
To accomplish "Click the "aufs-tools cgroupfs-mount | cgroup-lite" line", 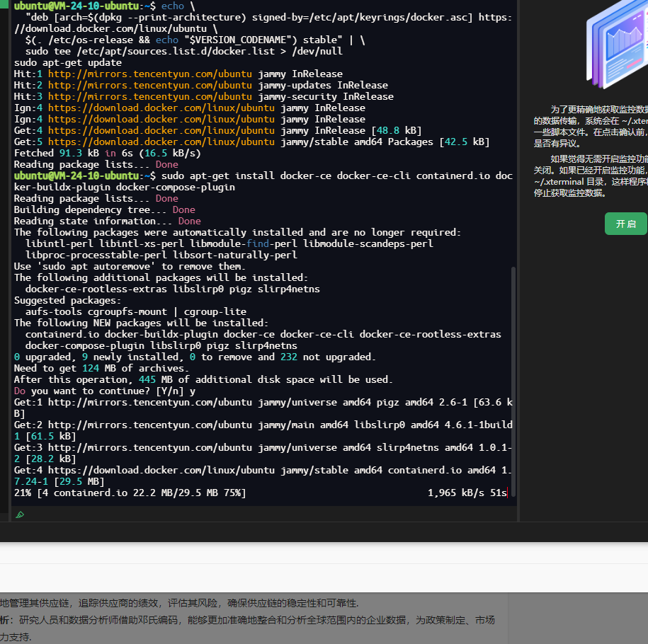I will tap(136, 312).
